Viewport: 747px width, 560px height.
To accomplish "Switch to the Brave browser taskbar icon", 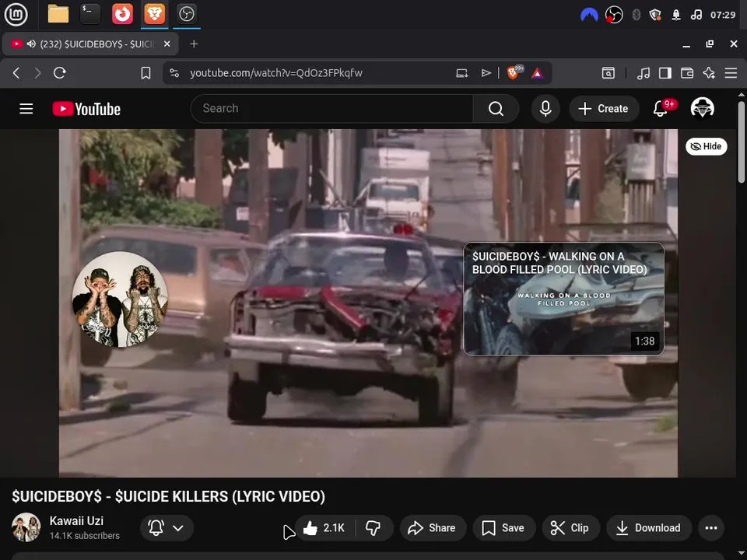I will (154, 14).
